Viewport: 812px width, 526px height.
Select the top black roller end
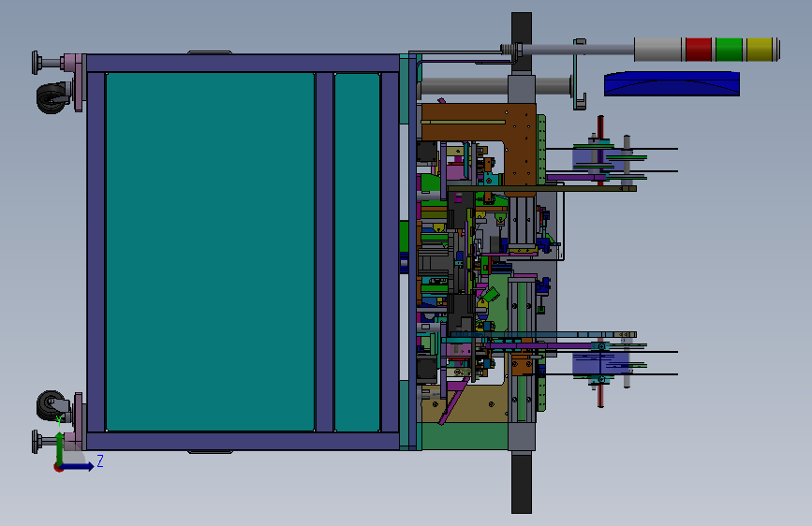tap(522, 43)
